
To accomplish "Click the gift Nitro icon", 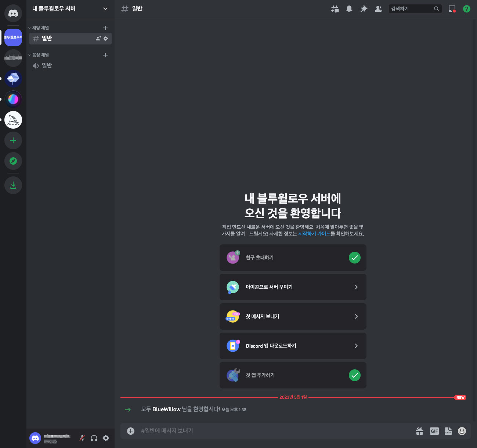I will (x=420, y=431).
